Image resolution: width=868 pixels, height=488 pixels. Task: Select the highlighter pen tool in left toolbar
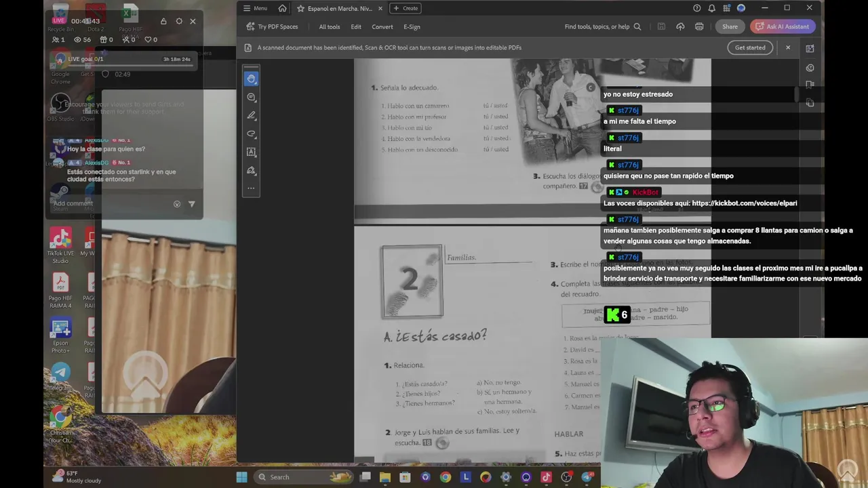point(251,115)
